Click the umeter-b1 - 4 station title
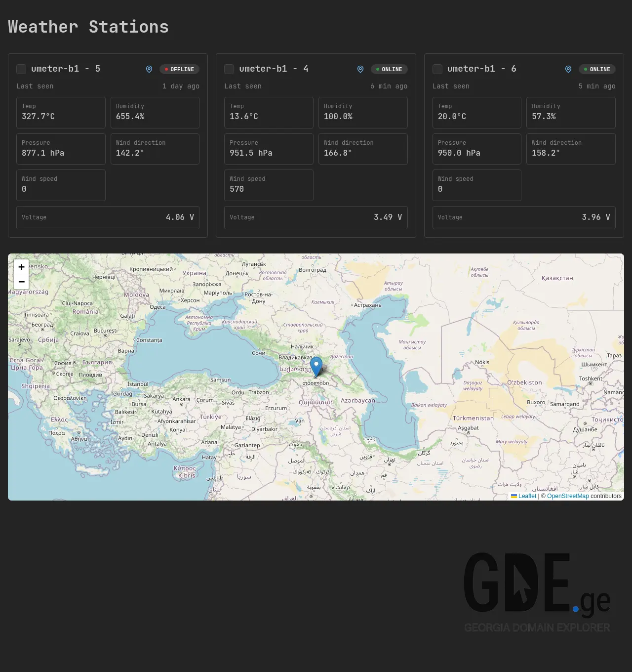The width and height of the screenshot is (632, 672). point(274,69)
